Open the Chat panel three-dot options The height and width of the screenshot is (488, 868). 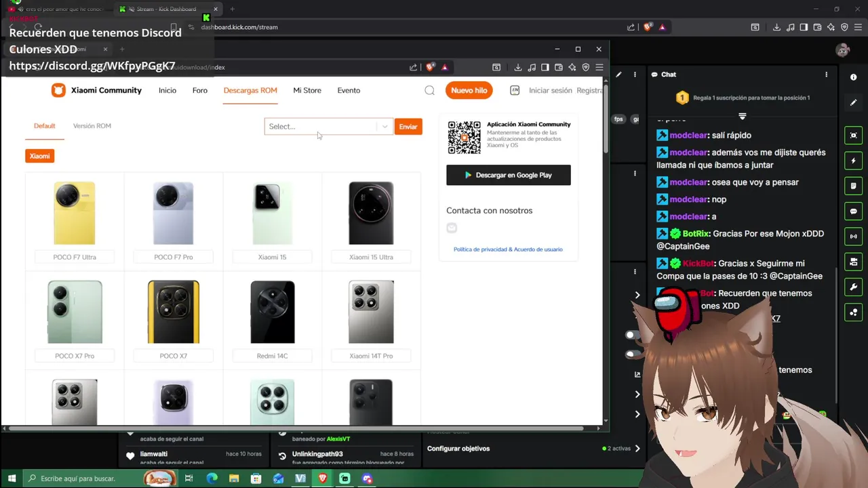[x=826, y=75]
